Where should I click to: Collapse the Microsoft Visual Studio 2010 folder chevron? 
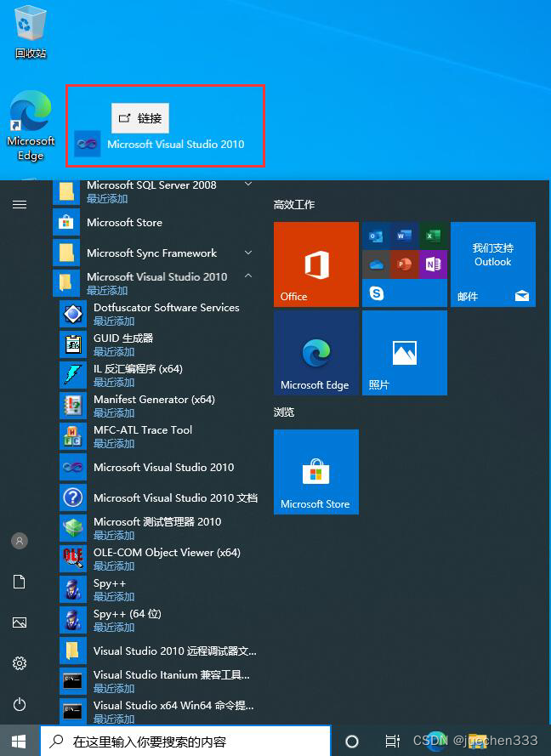point(248,276)
